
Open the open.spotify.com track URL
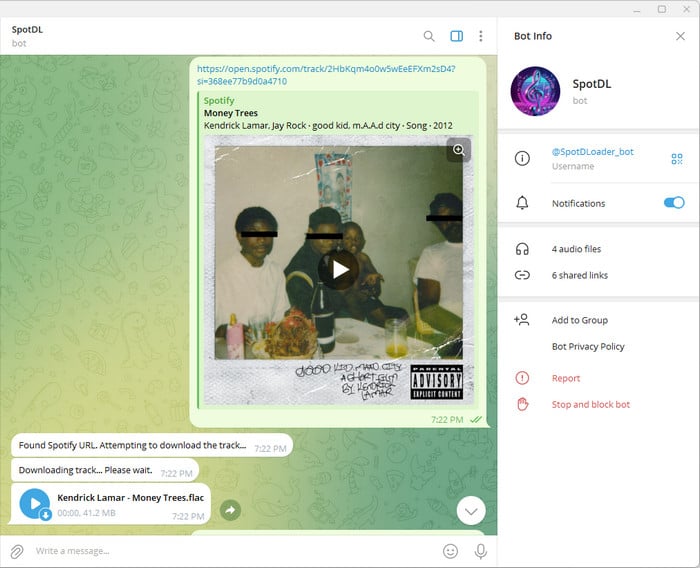point(326,75)
